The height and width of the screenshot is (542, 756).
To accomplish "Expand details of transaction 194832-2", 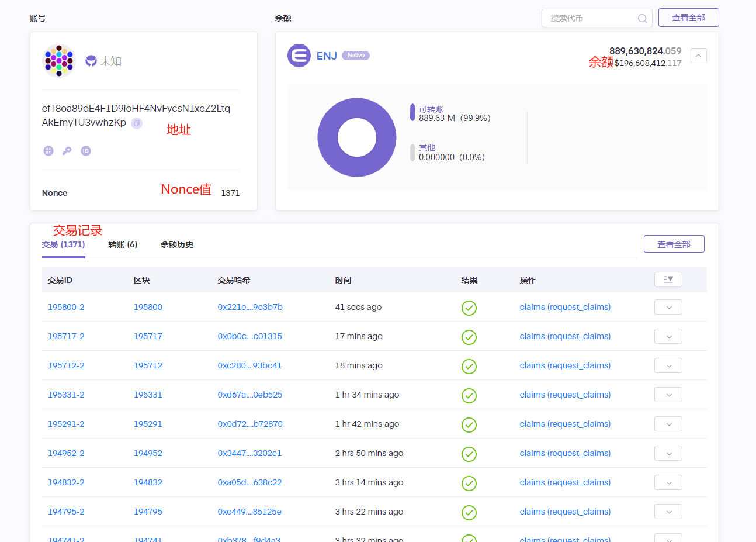I will (668, 482).
